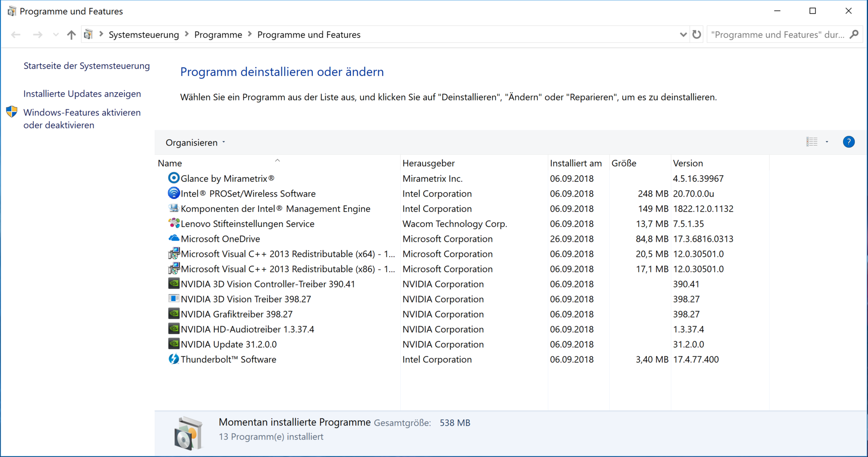Navigate to Systemsteuerung in breadcrumb
Screen dimensions: 868x457
pyautogui.click(x=144, y=35)
